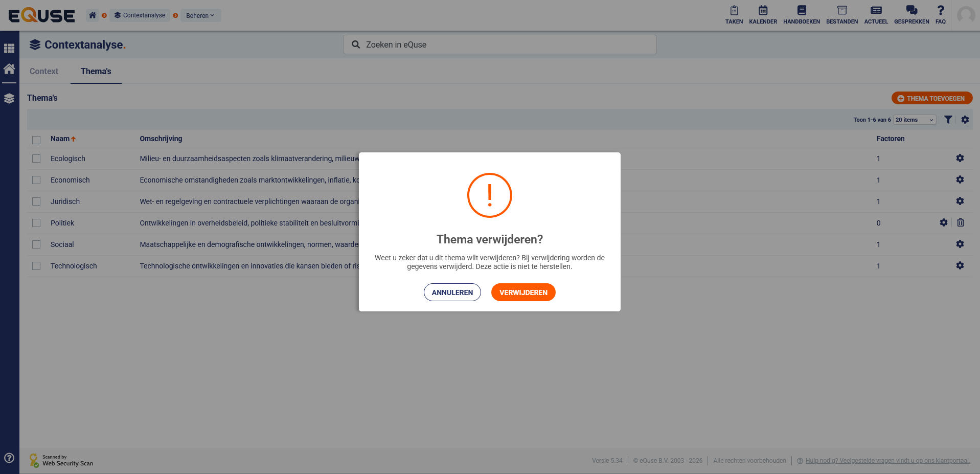Confirm deletion with Verwijderen button
980x474 pixels.
[x=523, y=292]
